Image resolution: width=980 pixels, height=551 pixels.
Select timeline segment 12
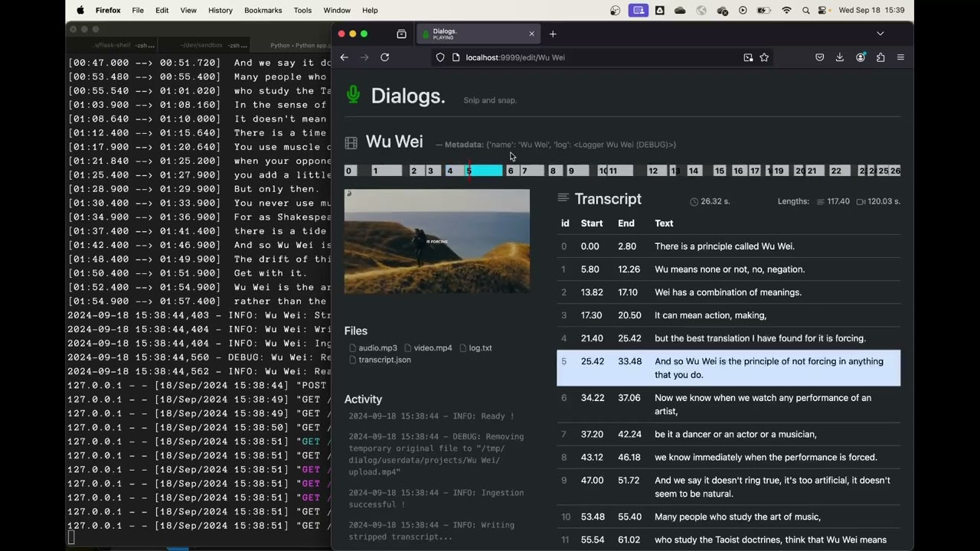(x=658, y=171)
